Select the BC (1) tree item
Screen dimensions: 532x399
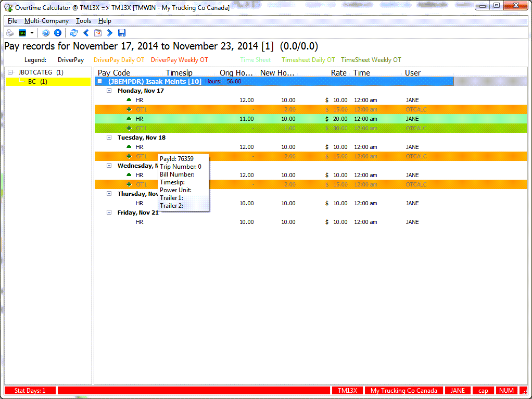(x=37, y=82)
